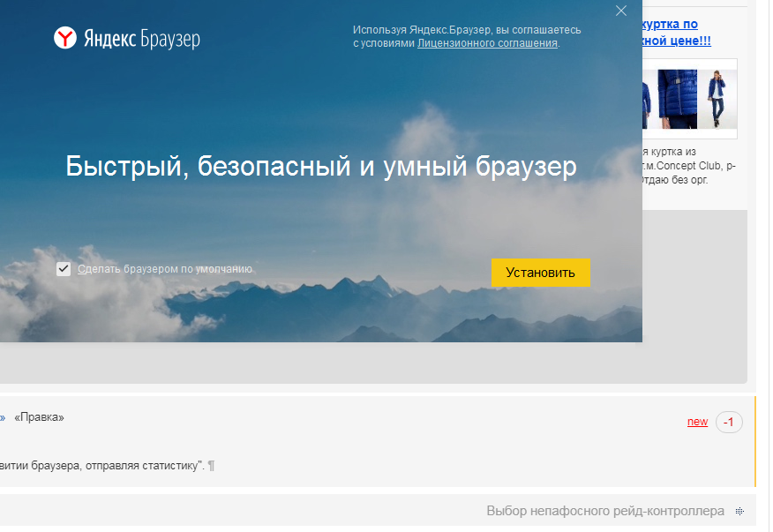Image resolution: width=773 pixels, height=532 pixels.
Task: Click the red Yandex logo icon
Action: pyautogui.click(x=65, y=38)
